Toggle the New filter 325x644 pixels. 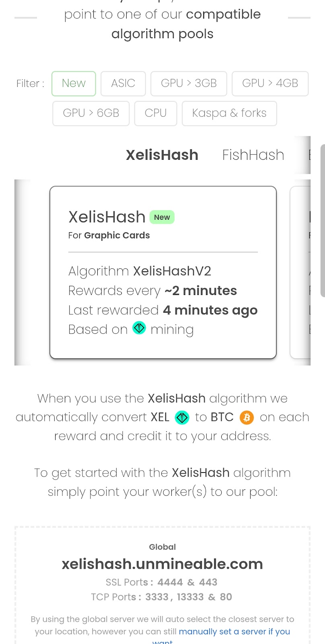pyautogui.click(x=74, y=83)
